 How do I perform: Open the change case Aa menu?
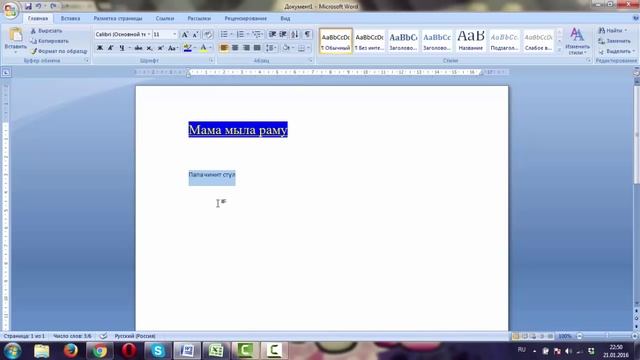click(x=172, y=48)
